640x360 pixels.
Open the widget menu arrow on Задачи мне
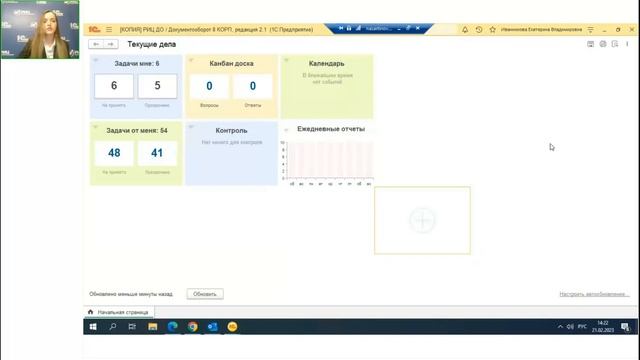(96, 60)
